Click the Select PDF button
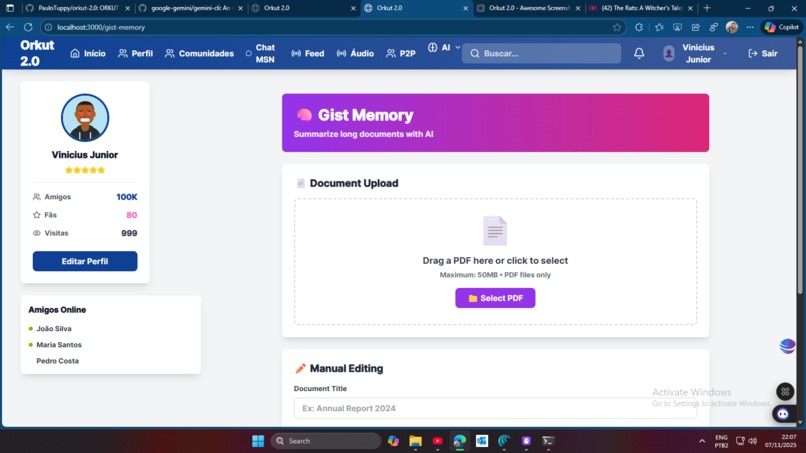The image size is (806, 453). pyautogui.click(x=495, y=298)
